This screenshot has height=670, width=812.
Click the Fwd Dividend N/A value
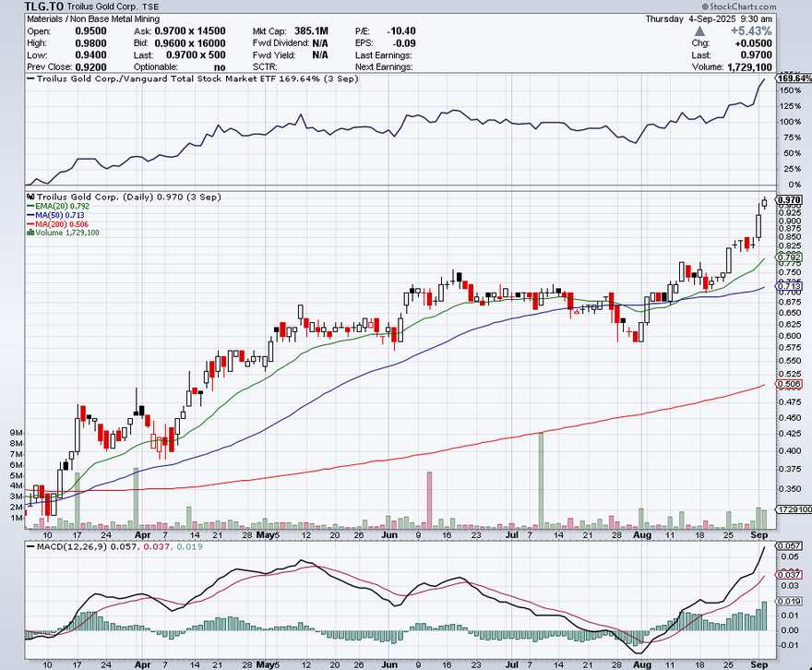(320, 43)
